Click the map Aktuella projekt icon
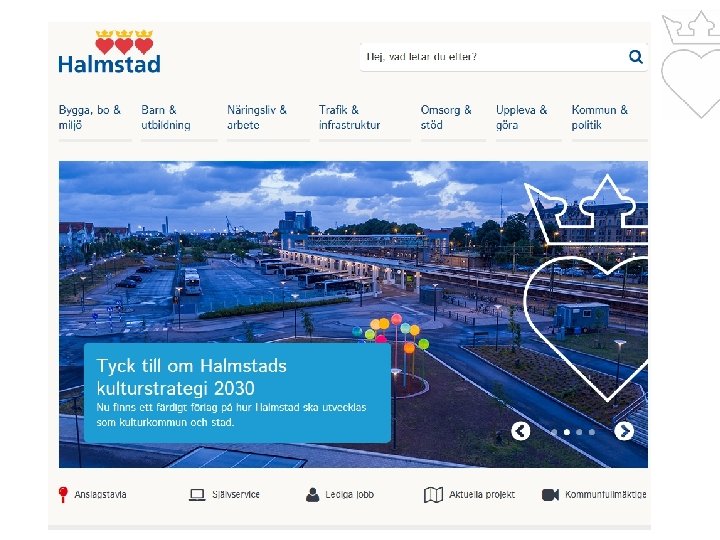This screenshot has height=540, width=720. [x=433, y=495]
